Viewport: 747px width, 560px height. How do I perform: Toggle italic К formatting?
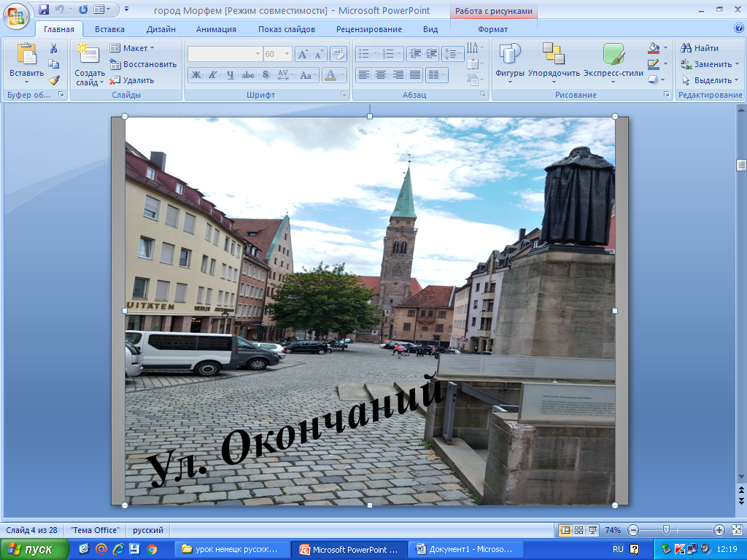[212, 74]
